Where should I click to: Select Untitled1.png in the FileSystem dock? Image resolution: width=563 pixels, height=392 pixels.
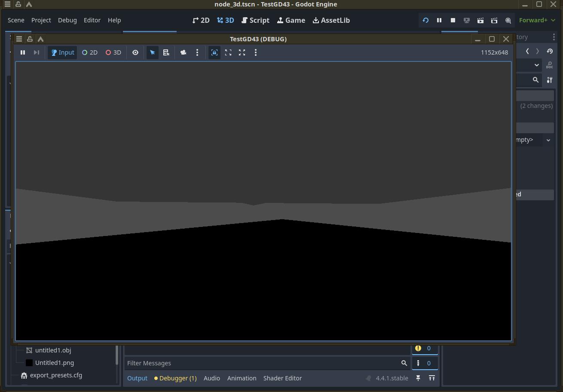pos(55,363)
